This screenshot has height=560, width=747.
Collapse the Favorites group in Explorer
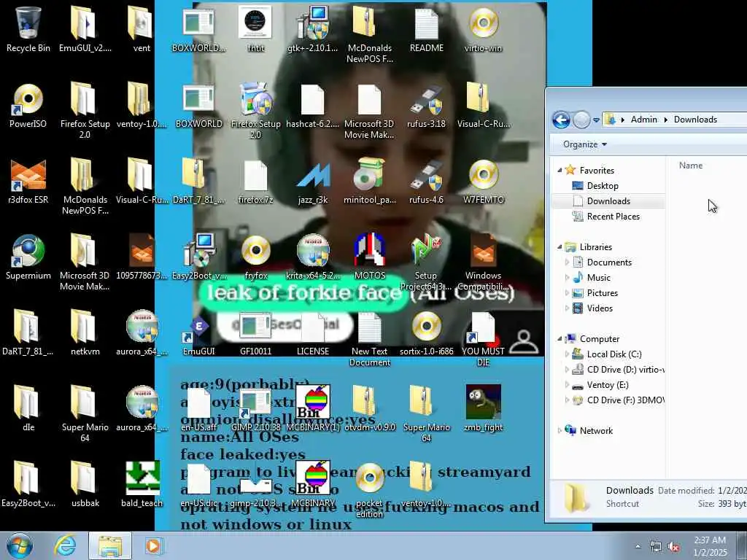560,170
